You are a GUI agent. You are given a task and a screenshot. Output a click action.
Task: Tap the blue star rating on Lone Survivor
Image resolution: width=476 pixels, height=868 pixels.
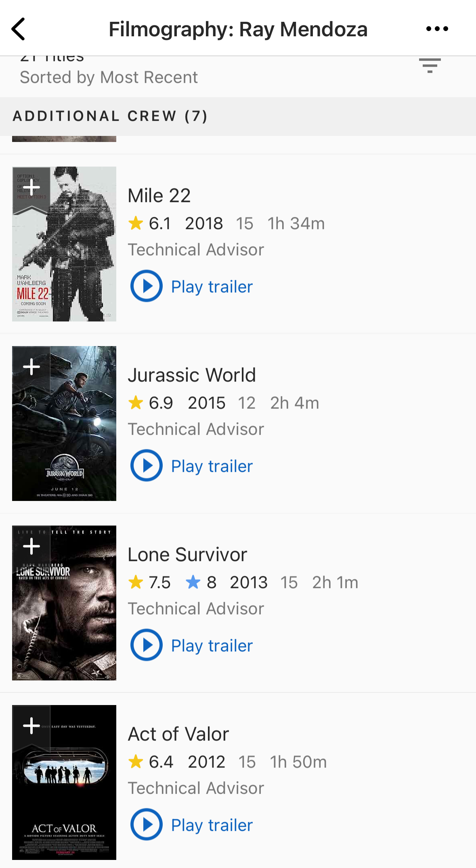[193, 582]
